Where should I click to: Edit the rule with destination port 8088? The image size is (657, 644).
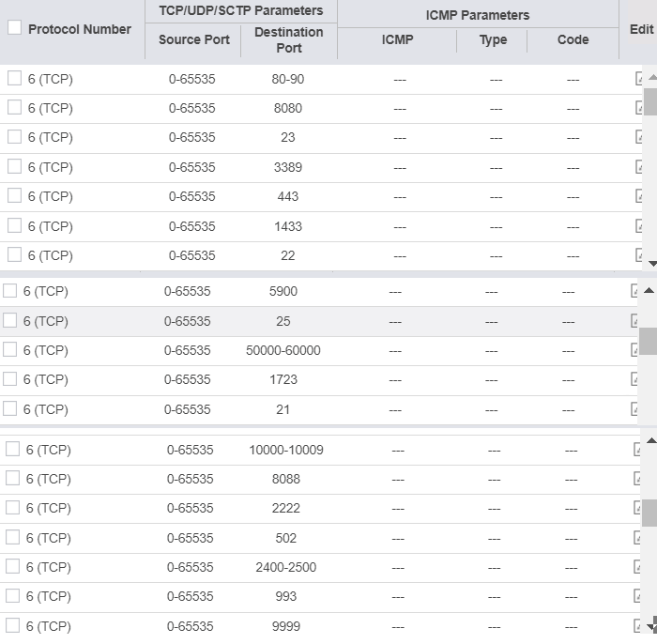coord(638,478)
